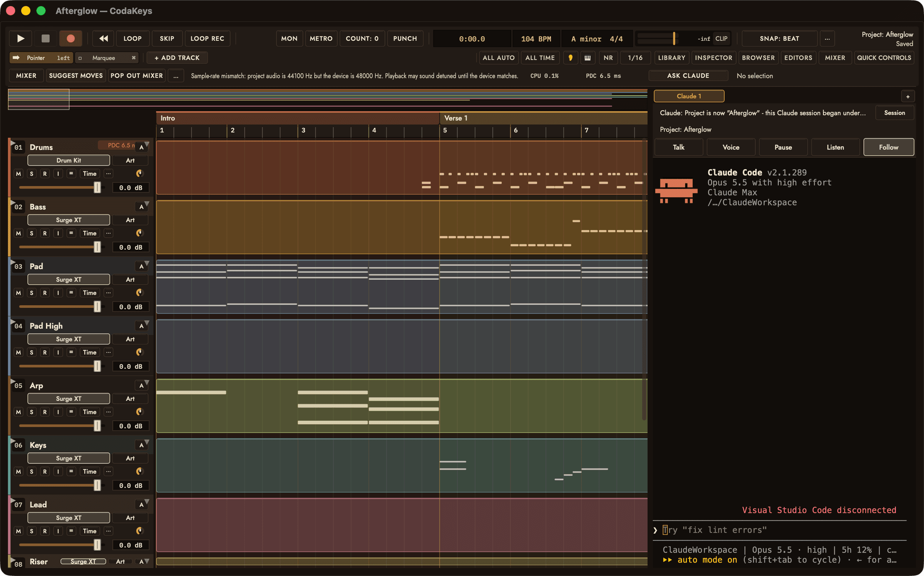Open the BROWSER panel tab
Screen dimensions: 924x576
pyautogui.click(x=758, y=58)
